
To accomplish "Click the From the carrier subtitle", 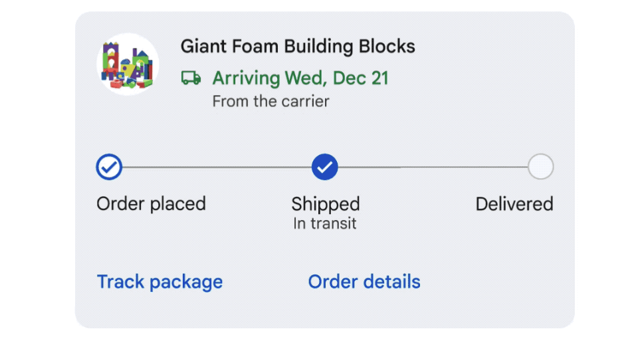I will click(x=270, y=102).
